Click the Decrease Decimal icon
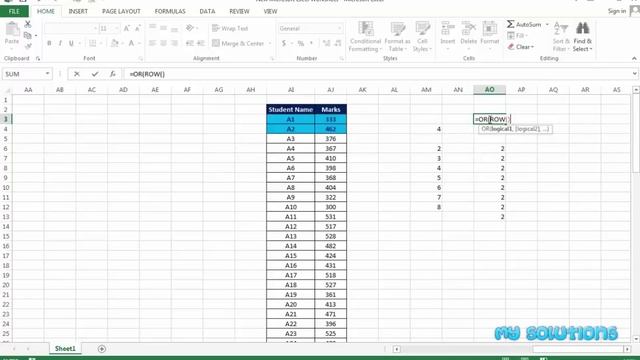Viewport: 640px width, 360px height. click(338, 43)
